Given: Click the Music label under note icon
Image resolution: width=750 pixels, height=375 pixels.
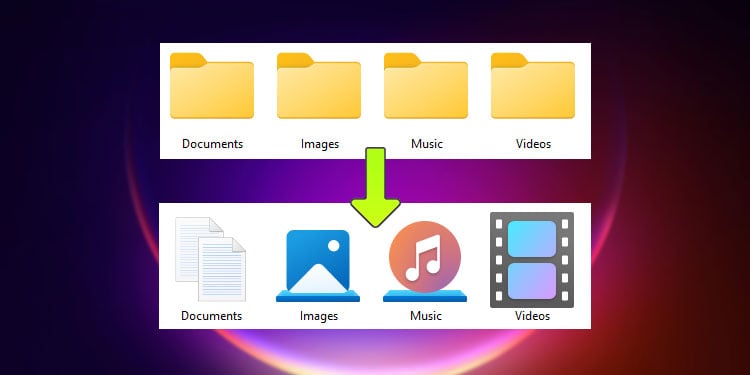Looking at the screenshot, I should tap(426, 316).
